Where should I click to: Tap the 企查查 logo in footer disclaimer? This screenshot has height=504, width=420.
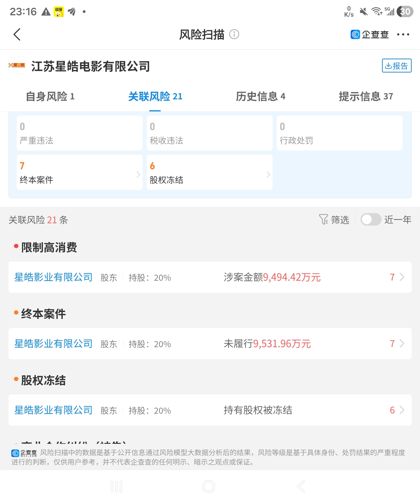[x=24, y=453]
